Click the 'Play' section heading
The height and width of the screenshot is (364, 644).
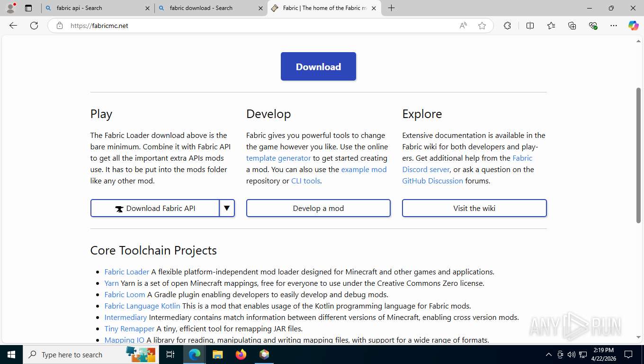tap(101, 114)
